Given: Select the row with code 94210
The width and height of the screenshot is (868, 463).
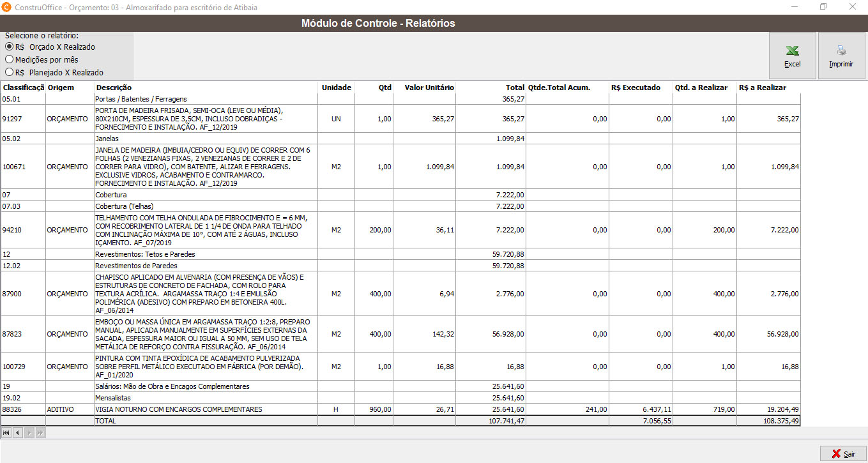Looking at the screenshot, I should coord(400,230).
